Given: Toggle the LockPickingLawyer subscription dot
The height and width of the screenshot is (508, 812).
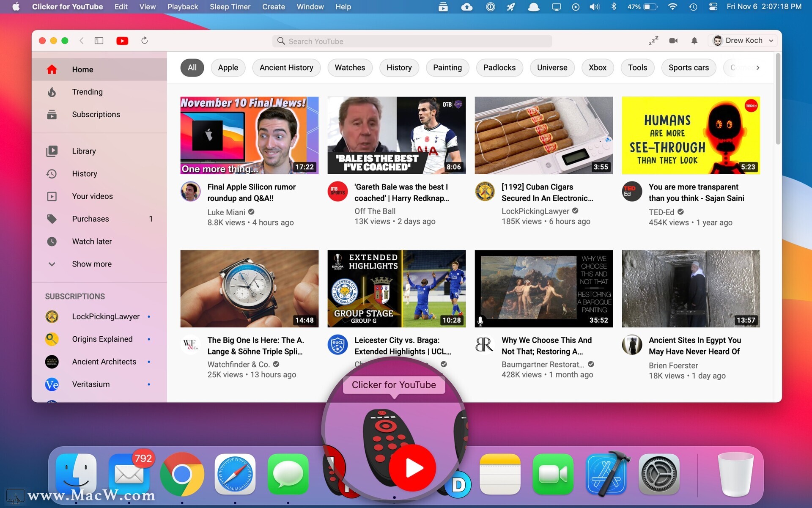Looking at the screenshot, I should point(150,317).
